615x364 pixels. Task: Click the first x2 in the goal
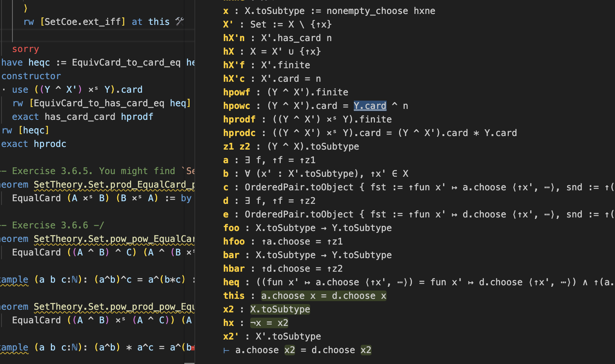[289, 350]
